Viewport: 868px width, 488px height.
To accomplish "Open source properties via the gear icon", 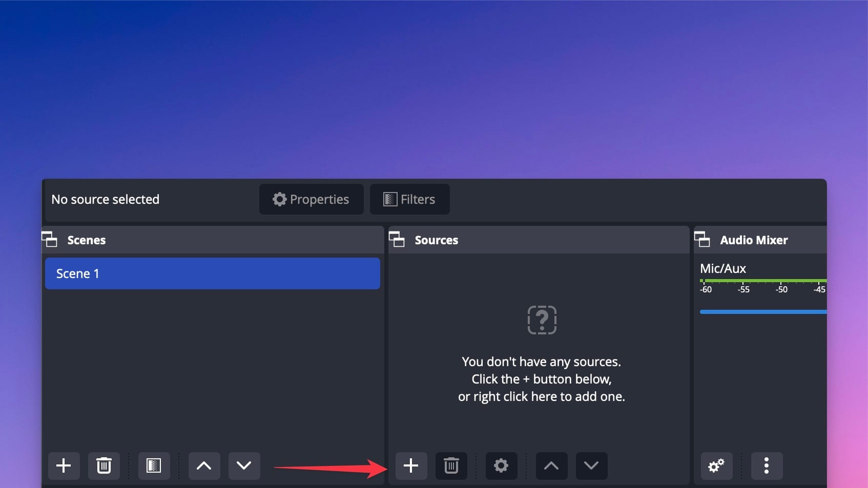I will [501, 466].
